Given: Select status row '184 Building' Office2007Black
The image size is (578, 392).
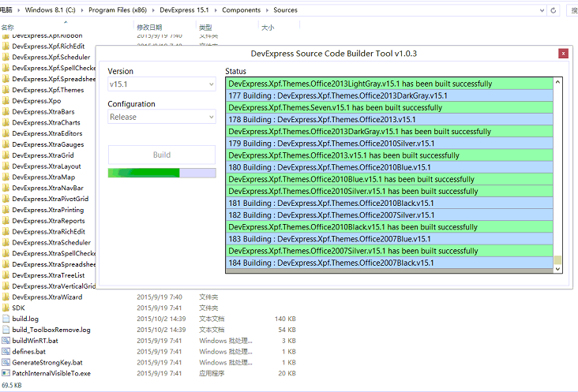Looking at the screenshot, I should [x=389, y=263].
